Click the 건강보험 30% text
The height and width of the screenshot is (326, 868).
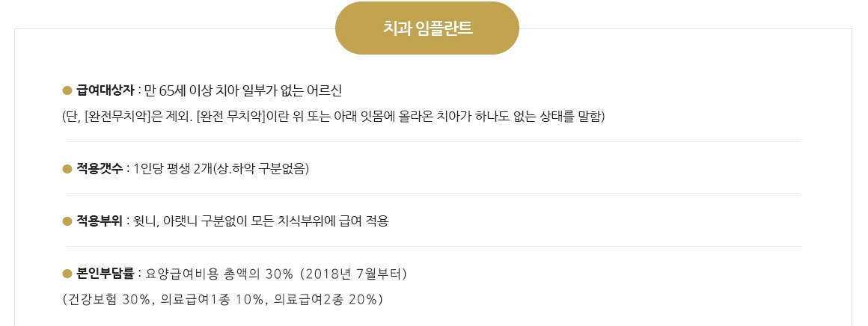[x=109, y=299]
